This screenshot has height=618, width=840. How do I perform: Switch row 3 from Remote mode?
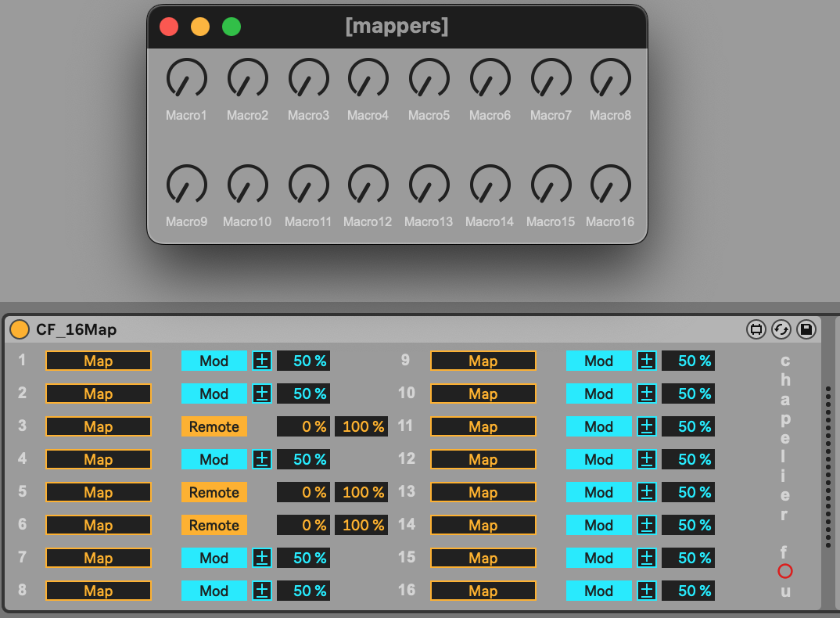click(x=214, y=426)
